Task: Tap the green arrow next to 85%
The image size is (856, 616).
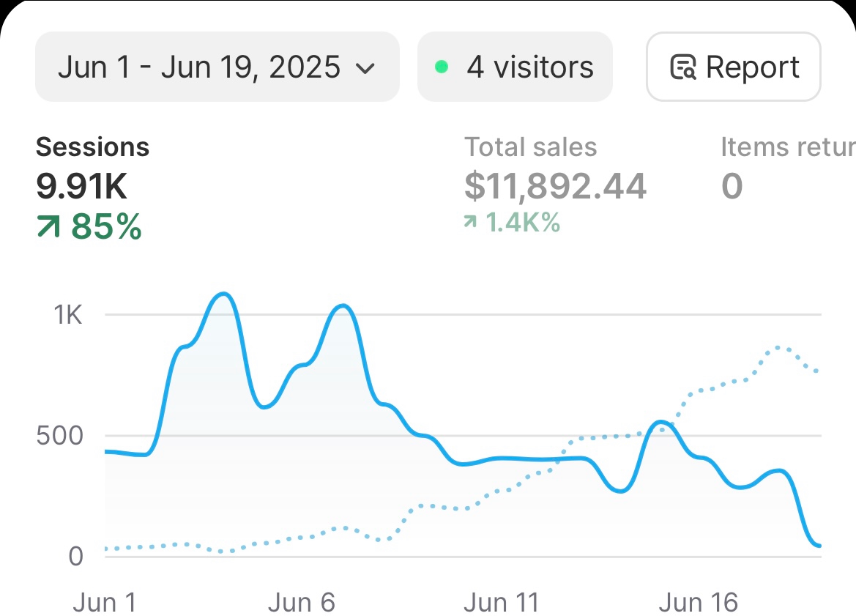Action: click(x=48, y=228)
